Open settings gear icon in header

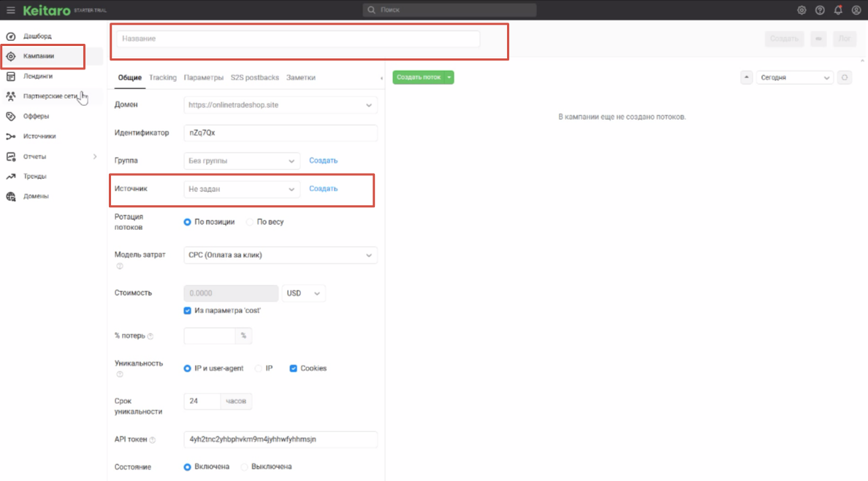[x=802, y=10]
